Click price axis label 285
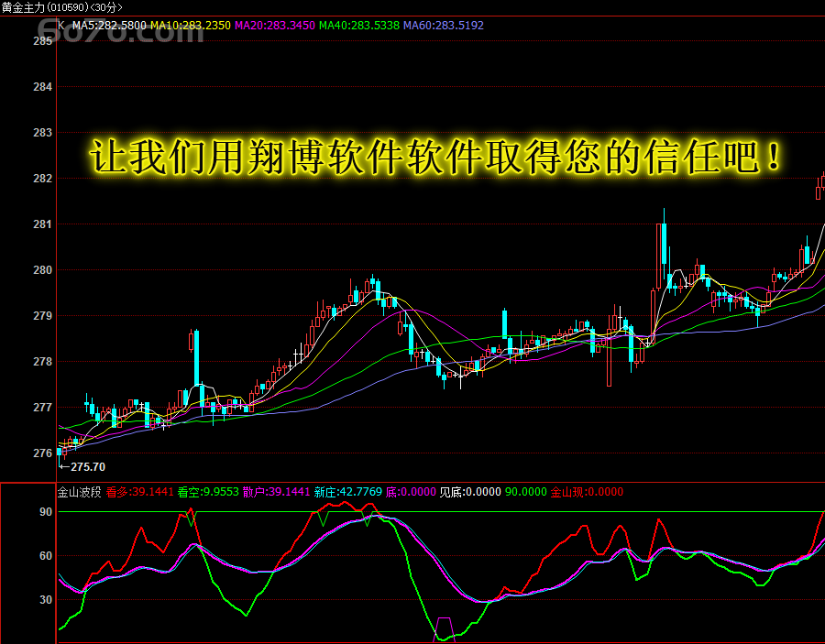This screenshot has height=644, width=825. (42, 41)
